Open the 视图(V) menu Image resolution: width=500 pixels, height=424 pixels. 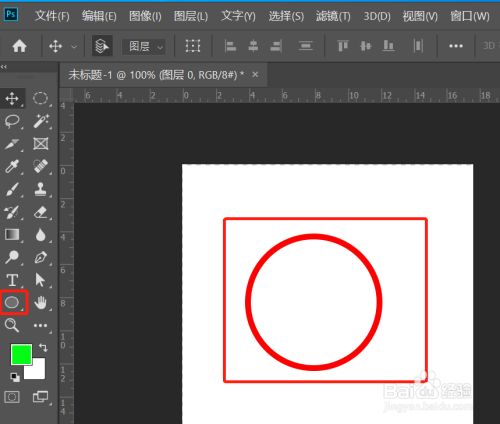click(x=420, y=16)
